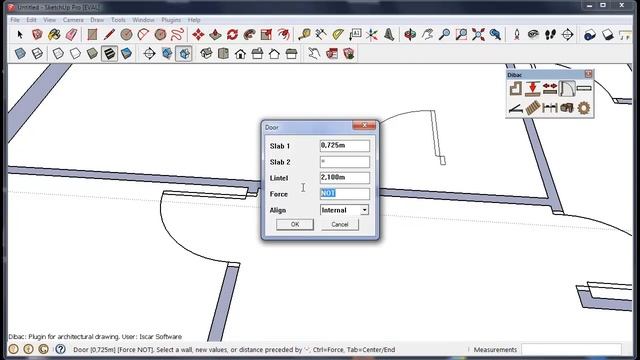Select the Line pencil tool
Screen dimensions: 640x360
(109, 35)
